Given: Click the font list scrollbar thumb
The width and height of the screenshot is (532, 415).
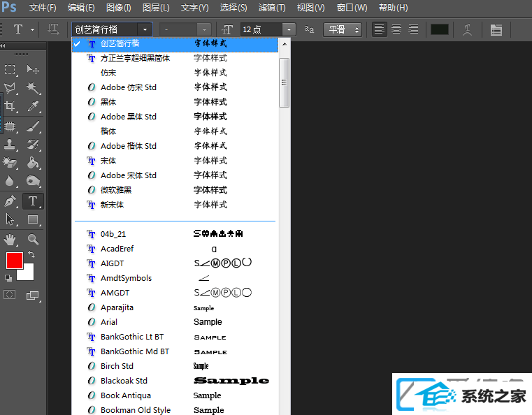Looking at the screenshot, I should tap(285, 82).
